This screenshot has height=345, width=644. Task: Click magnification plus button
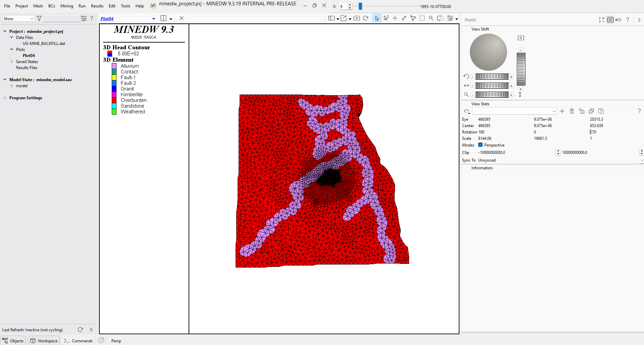pos(511,95)
